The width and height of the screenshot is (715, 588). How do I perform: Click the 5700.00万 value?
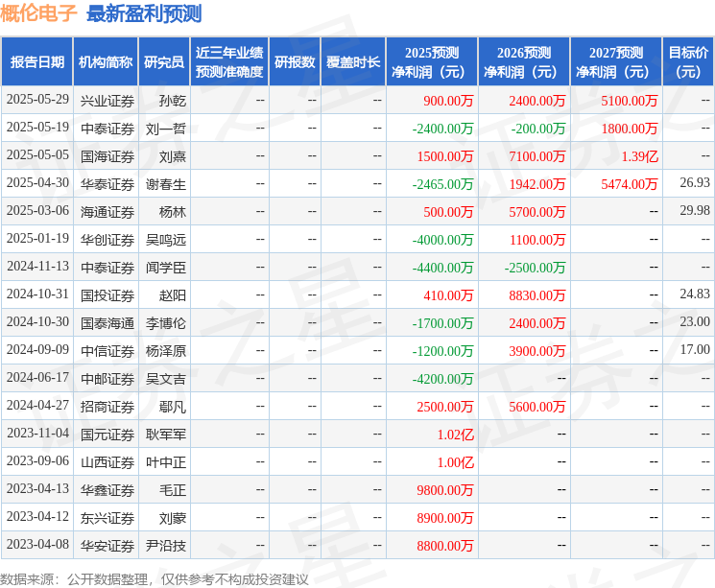point(537,211)
